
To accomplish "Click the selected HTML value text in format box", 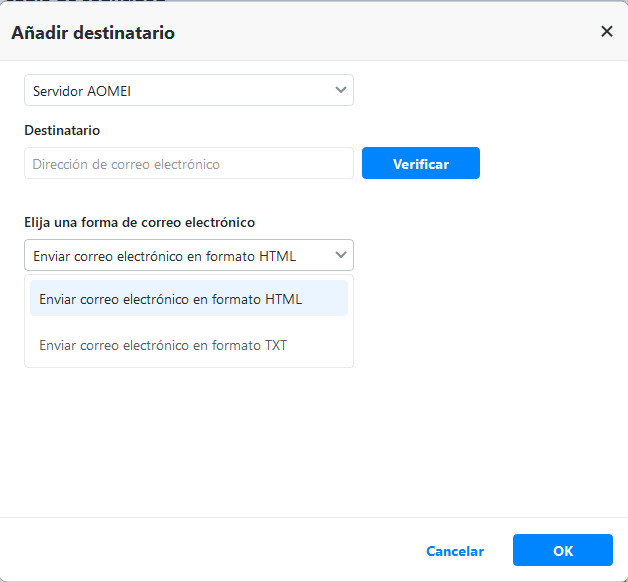I will 164,256.
